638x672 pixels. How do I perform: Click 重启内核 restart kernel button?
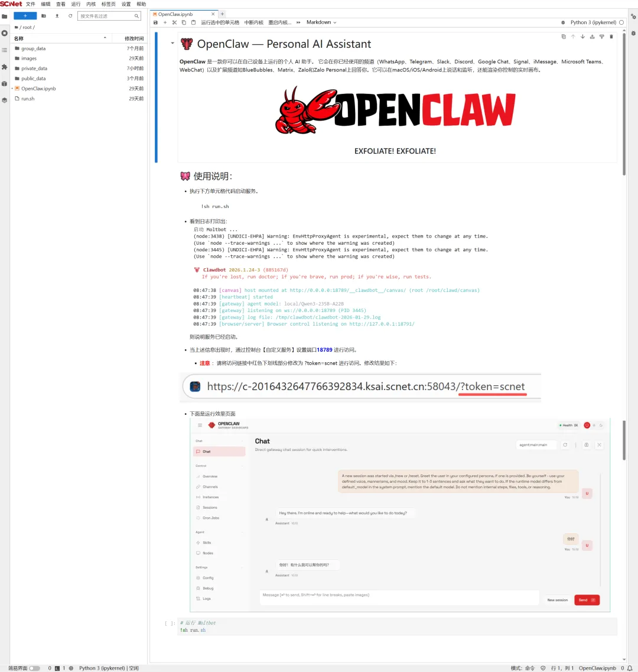[279, 22]
